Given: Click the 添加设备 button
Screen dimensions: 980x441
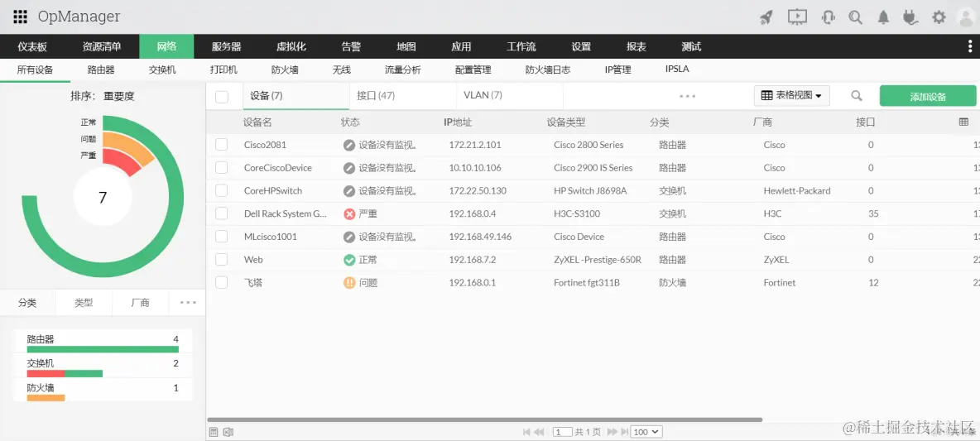Looking at the screenshot, I should (x=928, y=96).
